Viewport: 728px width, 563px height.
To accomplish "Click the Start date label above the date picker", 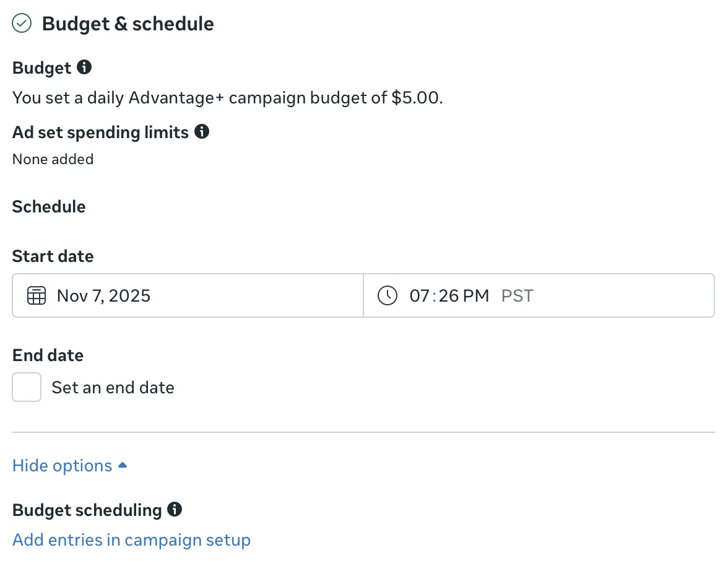I will pyautogui.click(x=53, y=256).
